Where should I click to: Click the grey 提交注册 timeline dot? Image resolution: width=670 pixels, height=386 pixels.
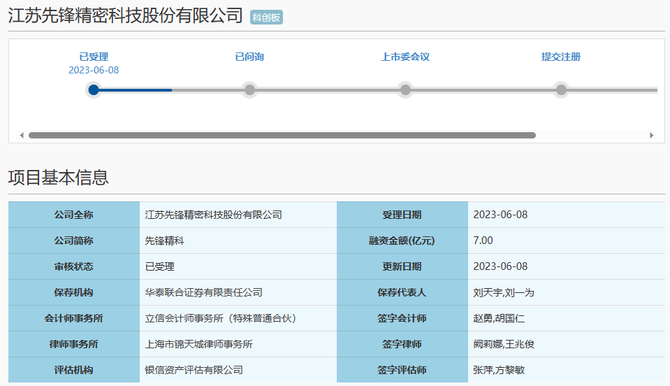pos(561,90)
